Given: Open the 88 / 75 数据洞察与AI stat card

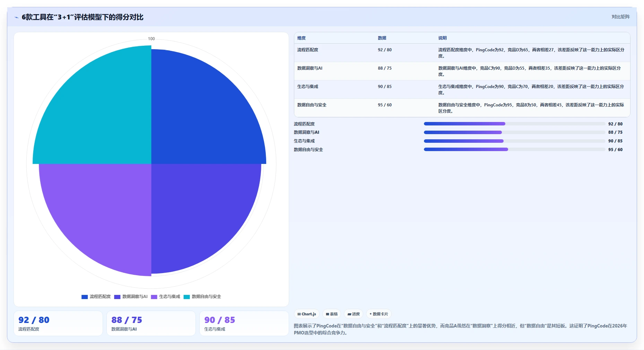Looking at the screenshot, I should pyautogui.click(x=151, y=323).
